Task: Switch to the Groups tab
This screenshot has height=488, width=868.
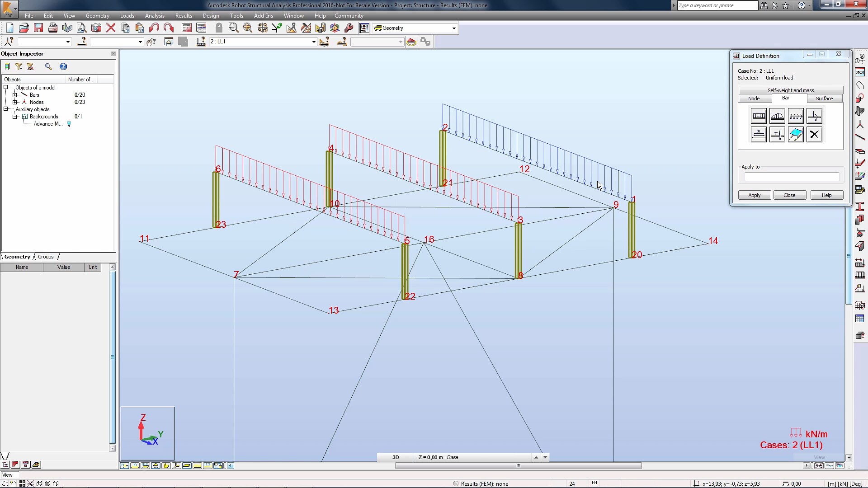Action: 46,257
